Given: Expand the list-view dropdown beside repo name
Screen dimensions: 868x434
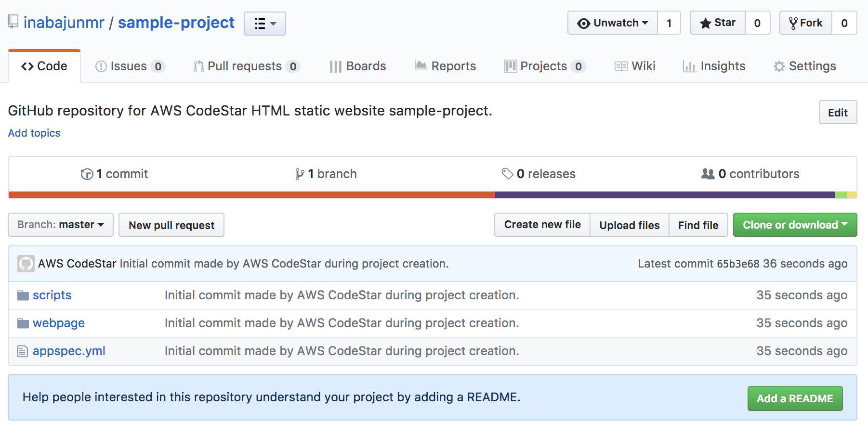Looking at the screenshot, I should [264, 23].
